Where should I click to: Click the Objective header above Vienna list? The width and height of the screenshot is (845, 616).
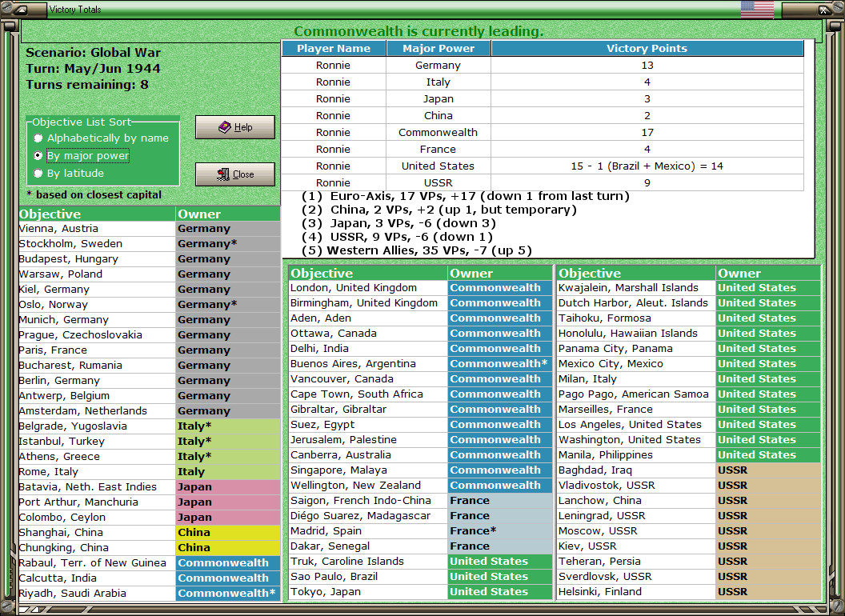[97, 214]
